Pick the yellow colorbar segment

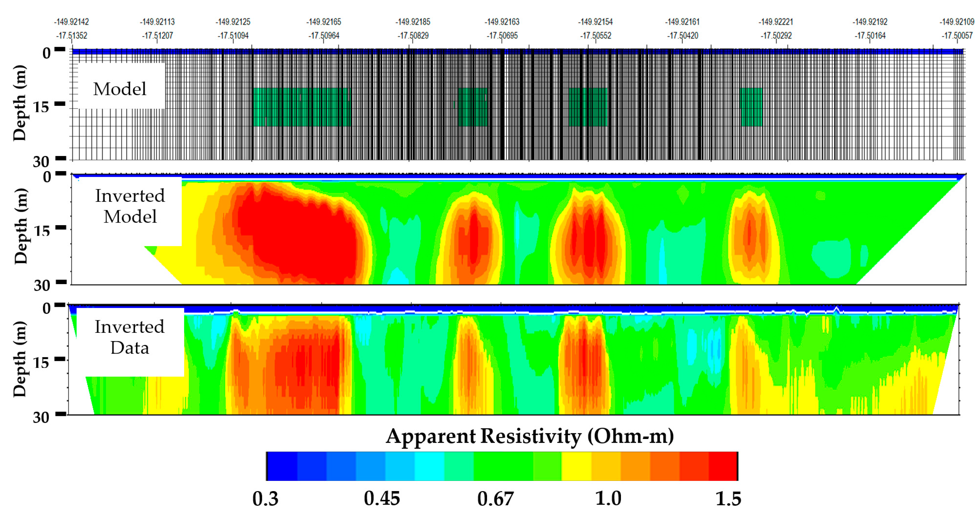click(x=576, y=466)
